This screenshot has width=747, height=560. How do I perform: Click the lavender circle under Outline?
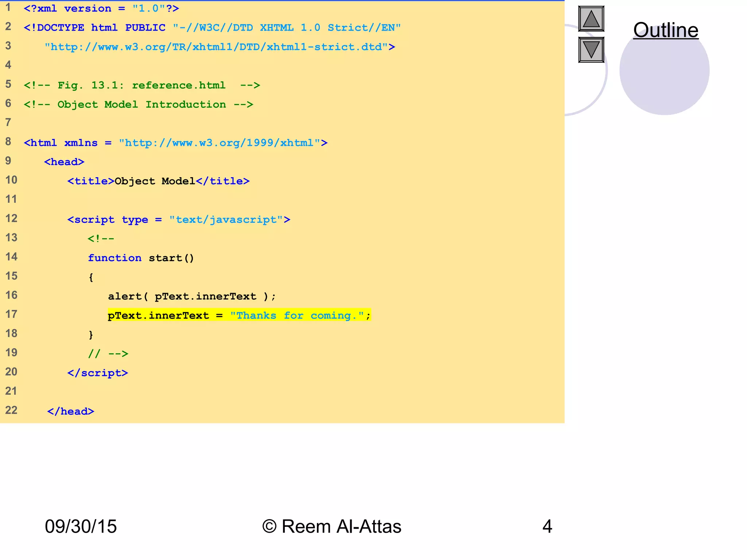(x=664, y=75)
